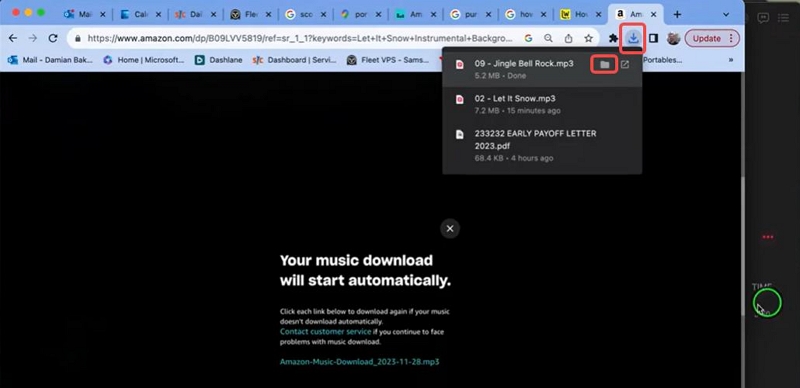This screenshot has height=388, width=800.
Task: Open the Chrome three-dot menu in Update button
Action: (x=731, y=38)
